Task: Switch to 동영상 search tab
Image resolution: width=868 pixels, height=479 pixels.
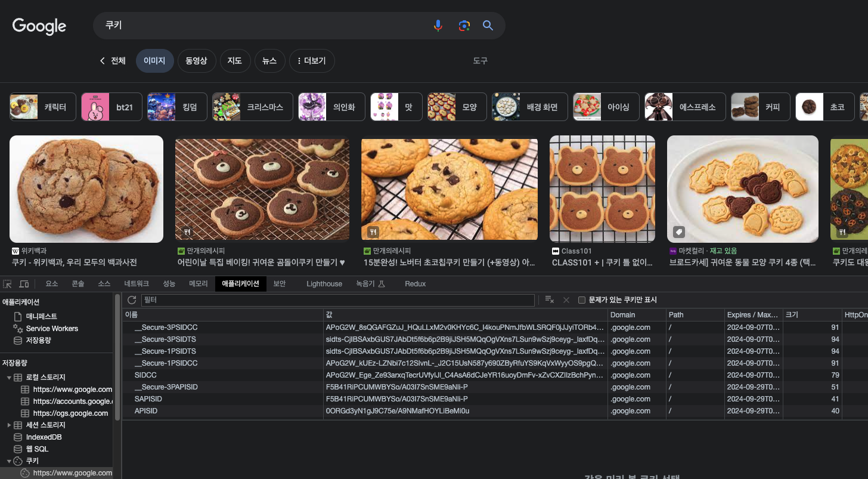Action: (x=196, y=61)
